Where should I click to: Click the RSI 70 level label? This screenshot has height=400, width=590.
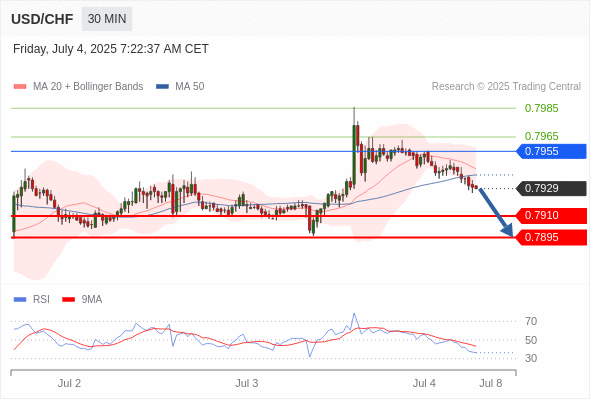tap(531, 321)
